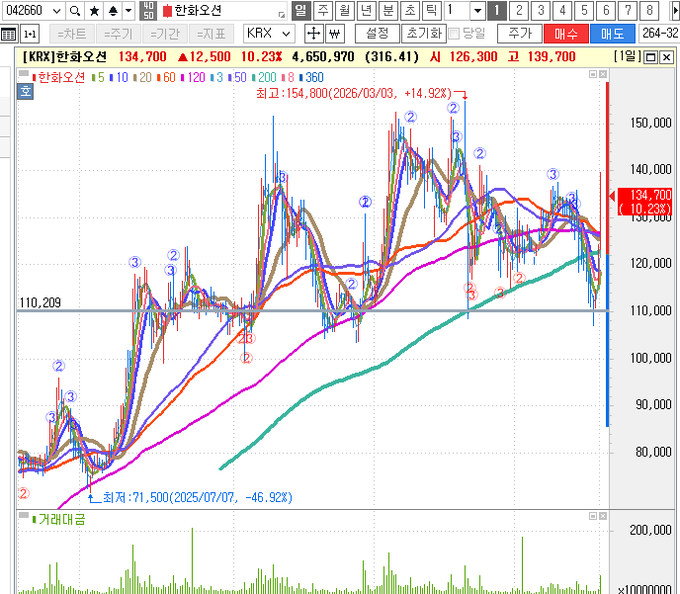Click the blue 매도 (sell) button
The height and width of the screenshot is (594, 680).
click(612, 34)
